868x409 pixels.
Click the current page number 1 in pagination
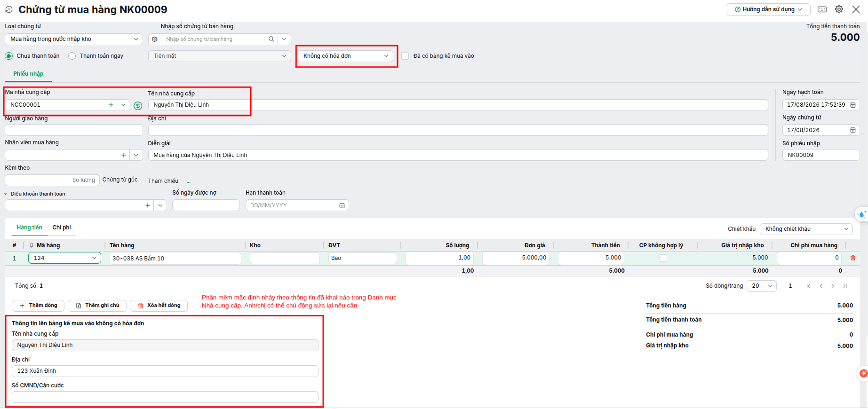click(x=790, y=286)
